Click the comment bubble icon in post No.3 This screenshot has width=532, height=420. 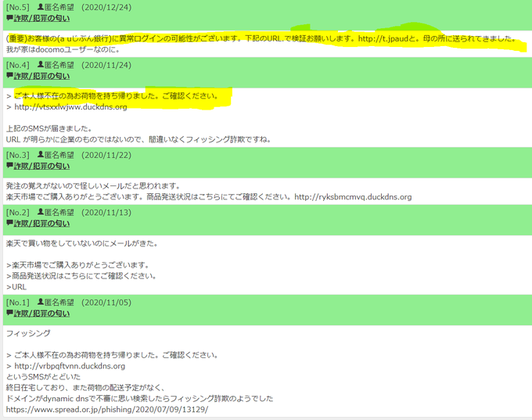pyautogui.click(x=9, y=166)
